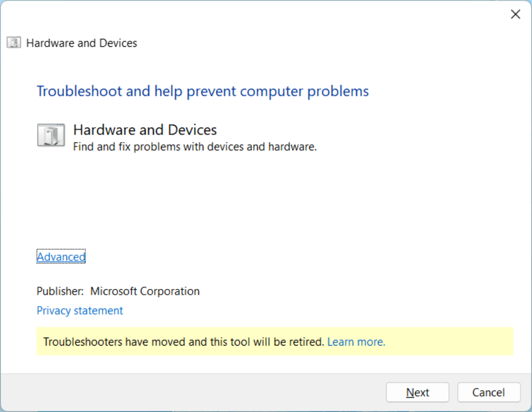Click the yellow retirement notice banner
Screen dimensions: 532x412
coord(275,342)
